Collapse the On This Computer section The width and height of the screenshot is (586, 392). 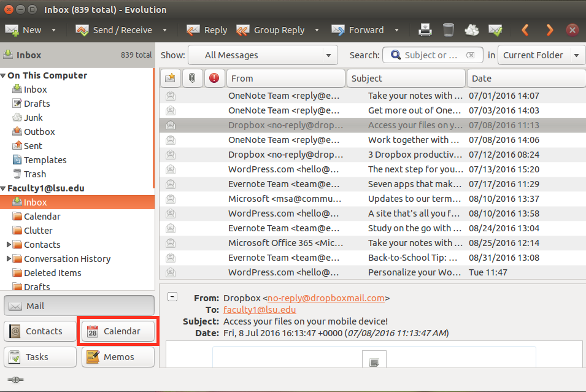click(x=4, y=75)
